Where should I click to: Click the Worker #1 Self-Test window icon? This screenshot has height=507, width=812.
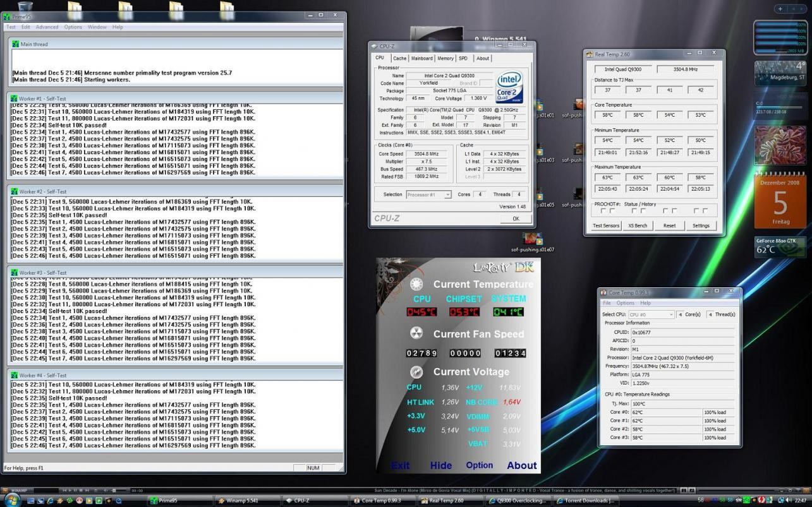pos(14,99)
